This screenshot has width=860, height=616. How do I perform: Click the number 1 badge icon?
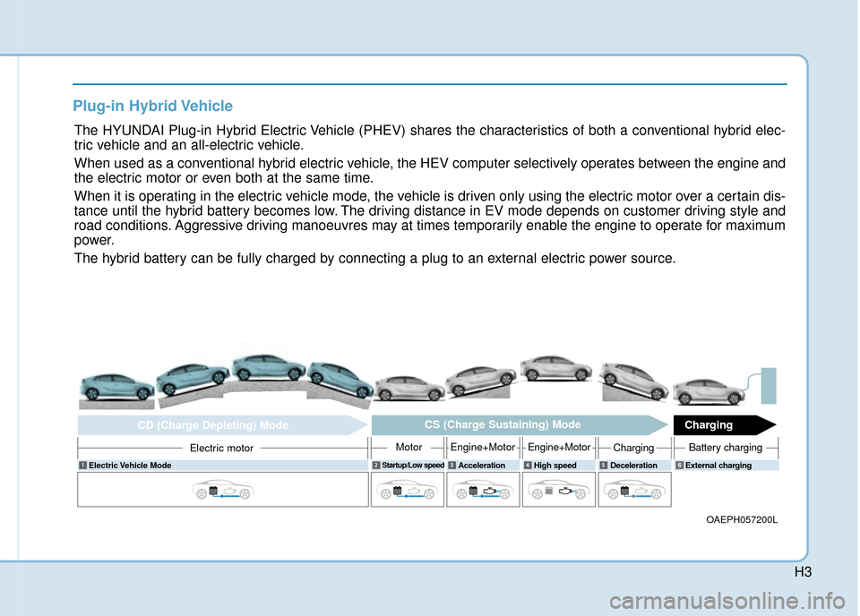[82, 466]
